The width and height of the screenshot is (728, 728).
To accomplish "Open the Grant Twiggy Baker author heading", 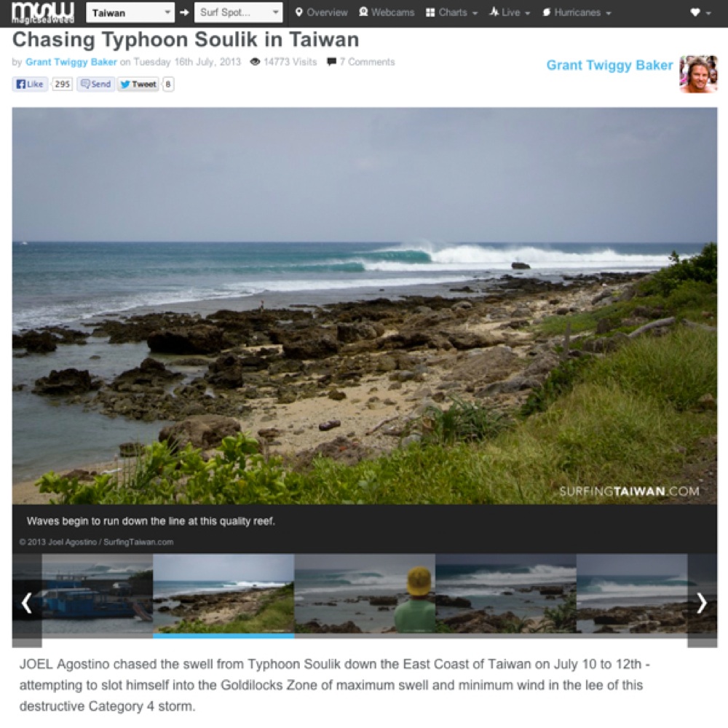I will 609,65.
